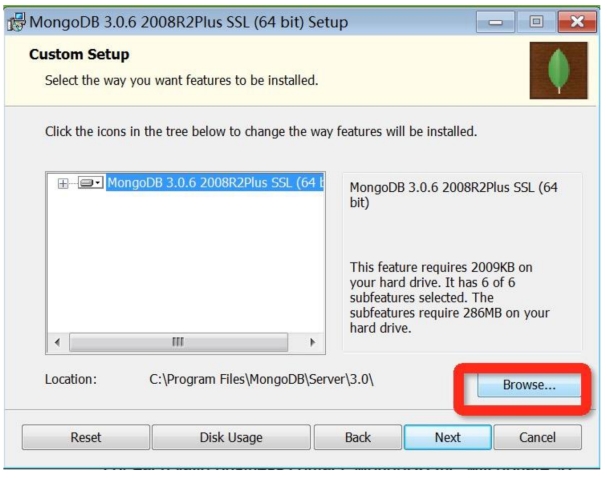Maximize the setup window
Screen dimensions: 607x478
pyautogui.click(x=536, y=22)
